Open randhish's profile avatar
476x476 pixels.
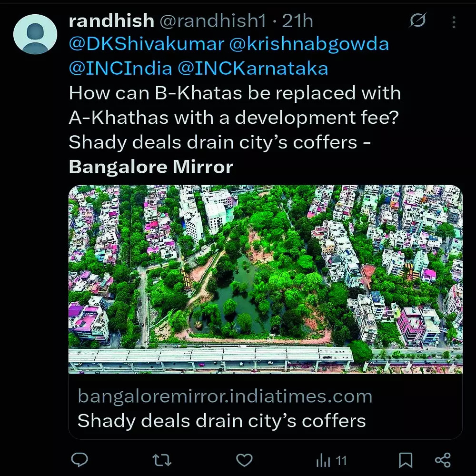(x=35, y=34)
